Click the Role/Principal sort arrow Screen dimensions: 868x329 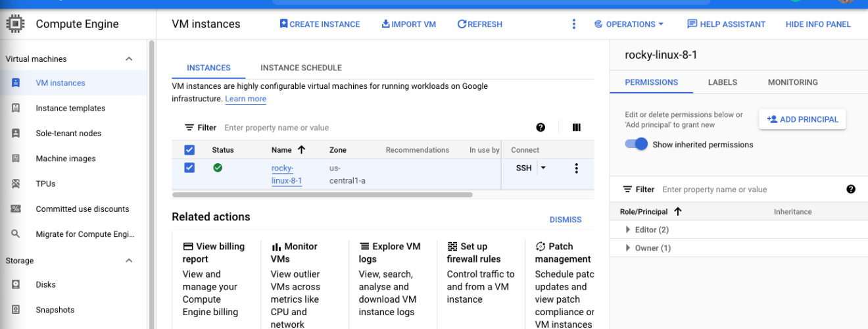pyautogui.click(x=678, y=211)
